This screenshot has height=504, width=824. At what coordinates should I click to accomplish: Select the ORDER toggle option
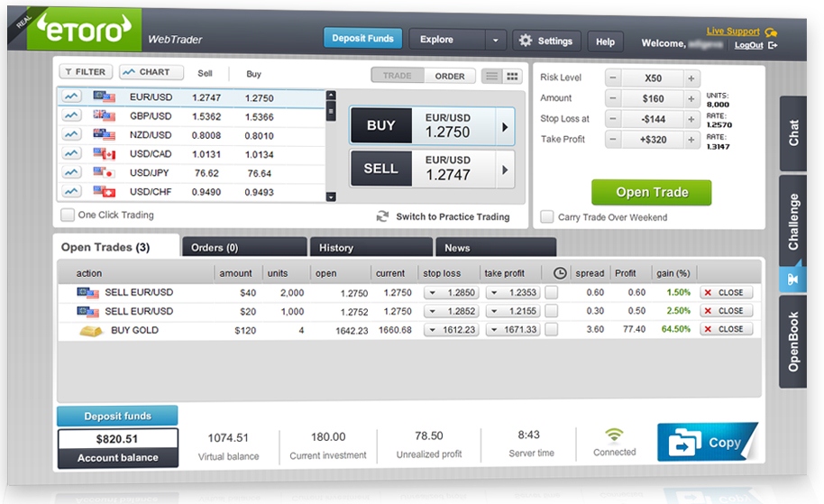(450, 77)
